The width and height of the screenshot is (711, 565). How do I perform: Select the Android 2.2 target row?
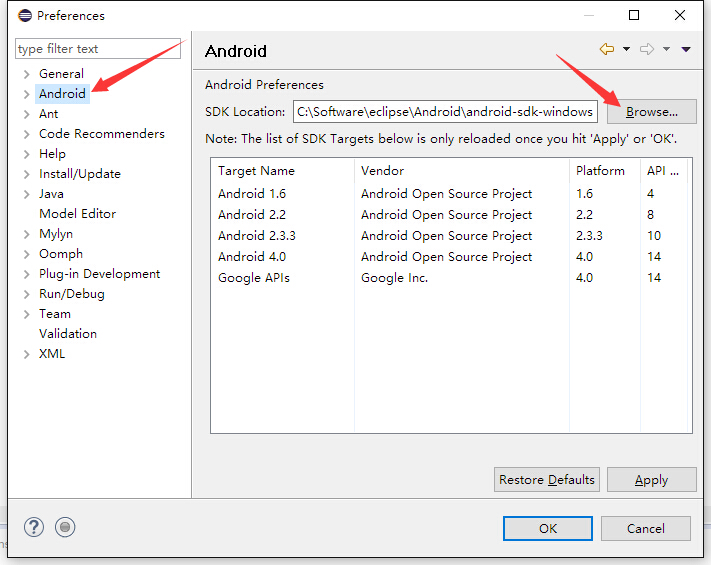tap(451, 214)
